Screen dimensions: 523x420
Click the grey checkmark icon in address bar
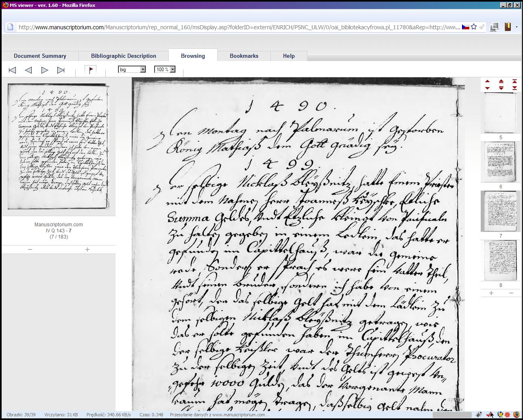pyautogui.click(x=482, y=27)
